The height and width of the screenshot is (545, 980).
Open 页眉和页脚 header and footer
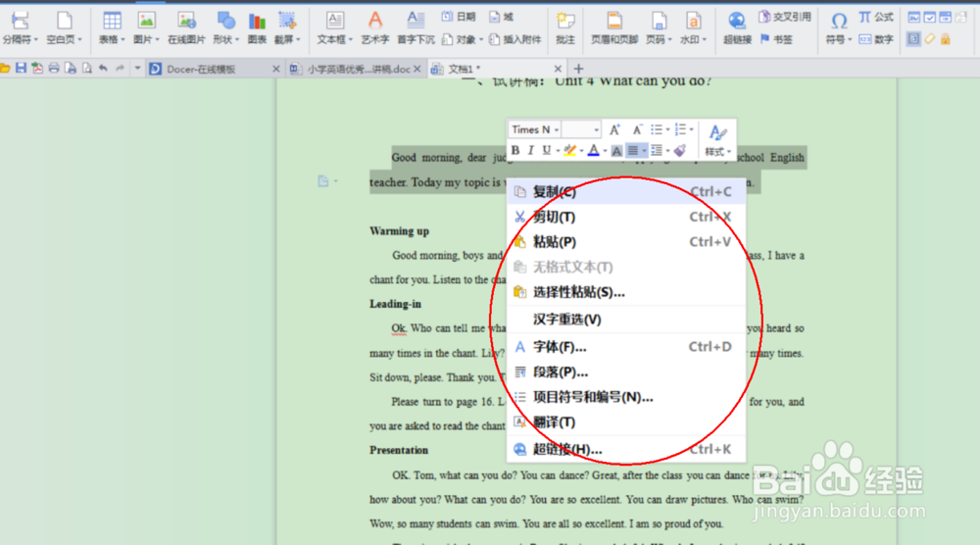[x=614, y=28]
